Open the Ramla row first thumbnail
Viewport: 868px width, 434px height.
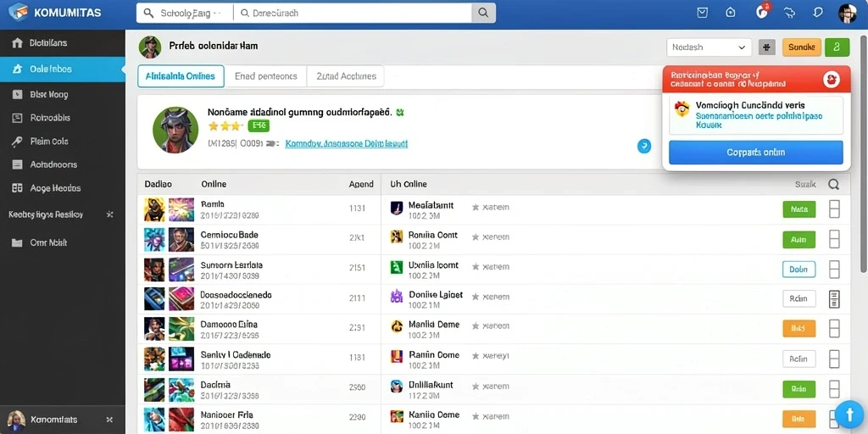click(154, 210)
